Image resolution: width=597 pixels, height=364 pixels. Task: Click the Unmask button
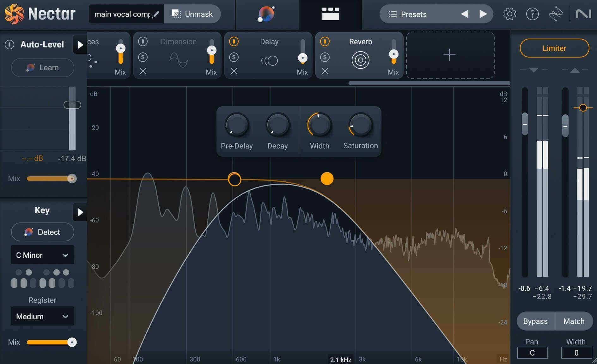click(192, 14)
